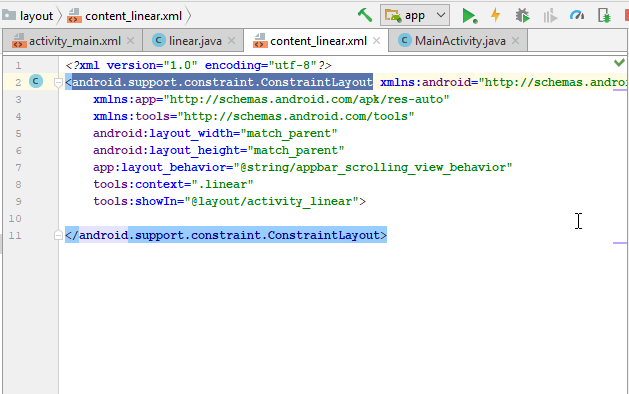This screenshot has height=394, width=629.
Task: Click the xml version declaration on line 1
Action: 199,65
